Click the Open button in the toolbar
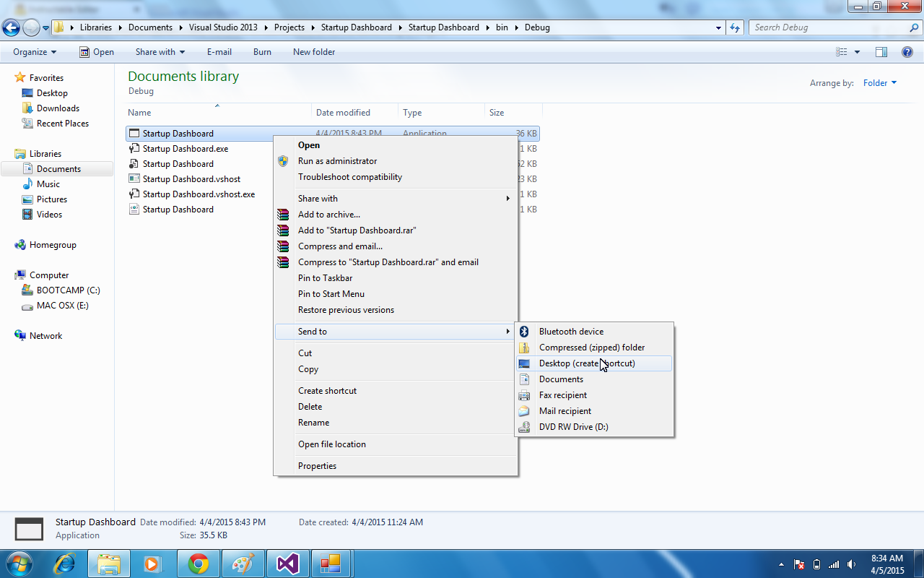This screenshot has width=924, height=578. pos(97,52)
